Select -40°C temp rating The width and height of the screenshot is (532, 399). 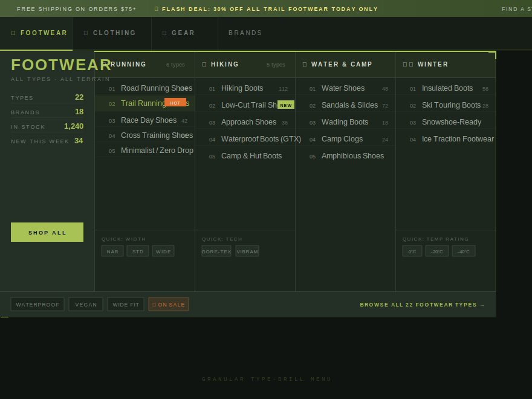[464, 251]
